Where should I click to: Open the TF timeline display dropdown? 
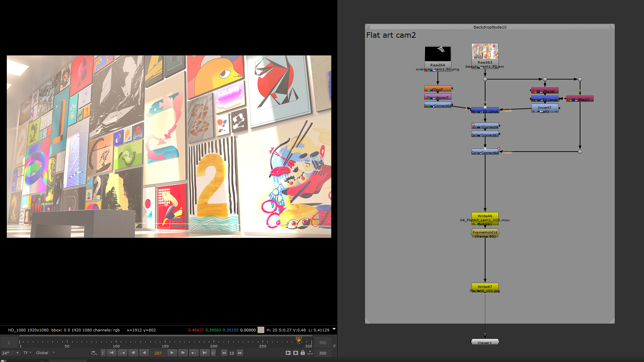[27, 353]
